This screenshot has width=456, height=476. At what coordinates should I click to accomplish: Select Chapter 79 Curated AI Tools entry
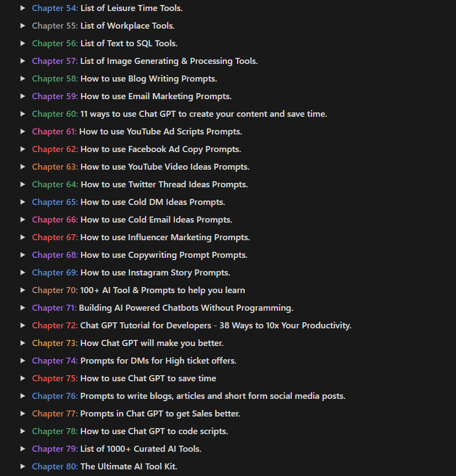pyautogui.click(x=117, y=448)
